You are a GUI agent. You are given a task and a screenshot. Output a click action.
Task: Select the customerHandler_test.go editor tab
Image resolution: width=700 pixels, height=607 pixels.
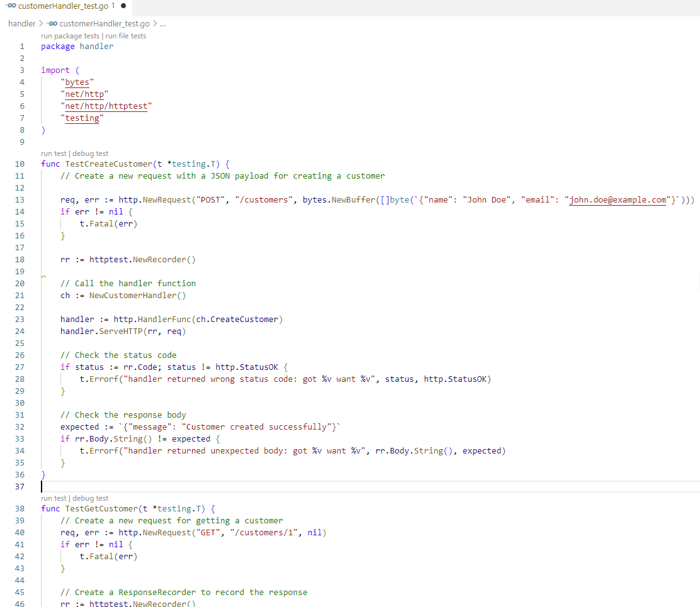coord(66,6)
